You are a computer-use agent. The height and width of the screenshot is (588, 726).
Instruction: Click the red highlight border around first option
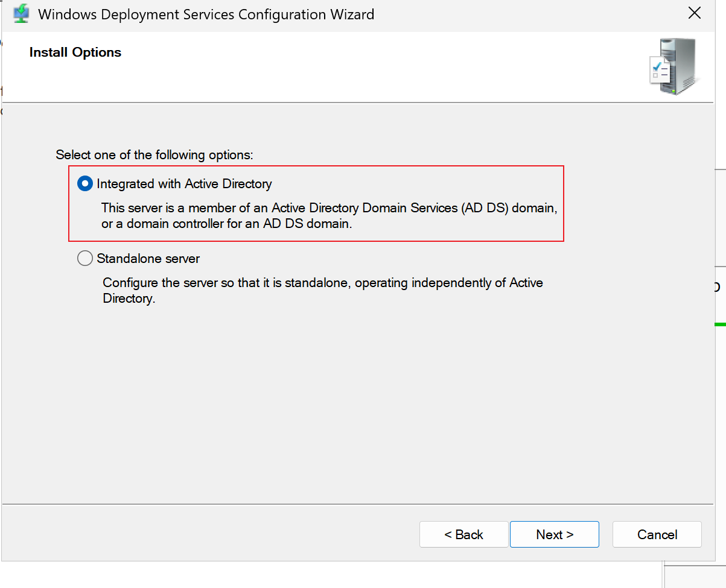pyautogui.click(x=316, y=166)
